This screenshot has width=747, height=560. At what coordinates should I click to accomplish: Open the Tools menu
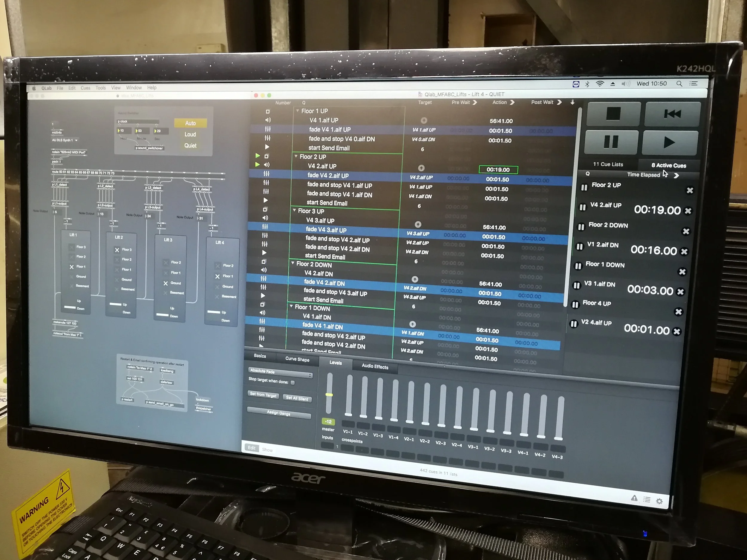point(101,88)
